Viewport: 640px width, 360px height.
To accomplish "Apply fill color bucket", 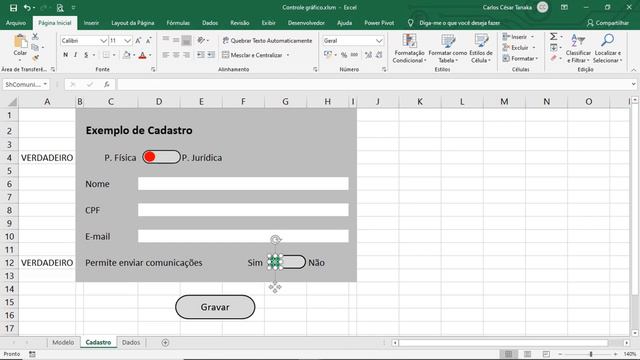I will point(127,55).
